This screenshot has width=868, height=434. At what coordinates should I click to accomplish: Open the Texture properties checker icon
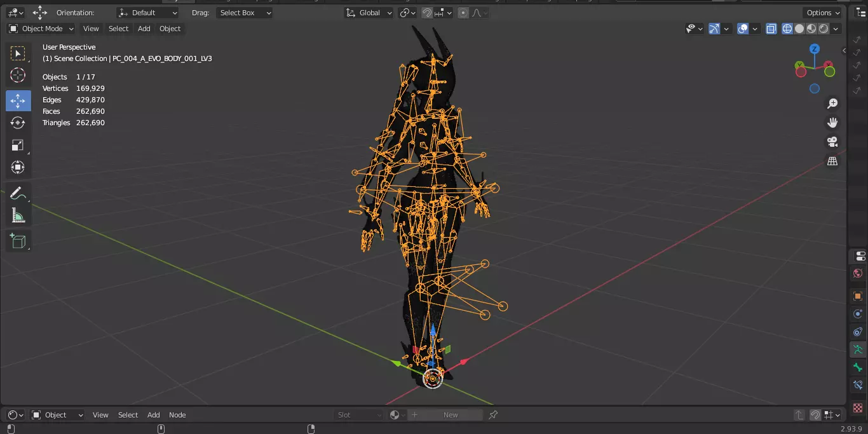[858, 408]
